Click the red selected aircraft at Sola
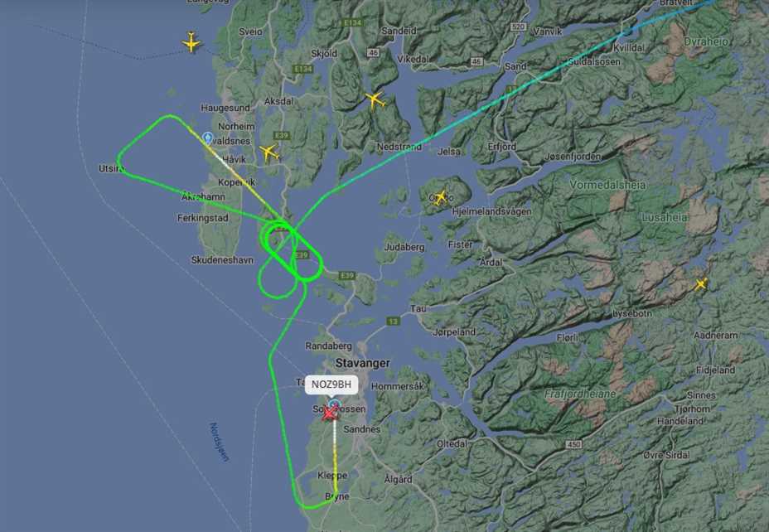Viewport: 769px width, 532px height. point(330,413)
